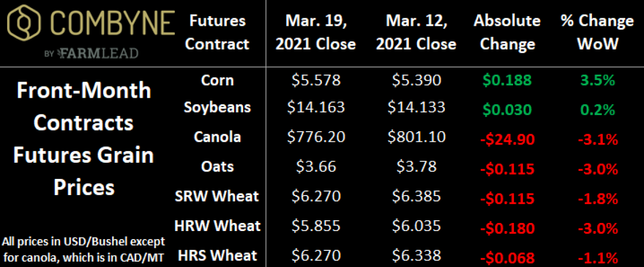Screen dimensions: 644x267
Task: Click the red Canola change value -$24.90
Action: click(x=507, y=139)
